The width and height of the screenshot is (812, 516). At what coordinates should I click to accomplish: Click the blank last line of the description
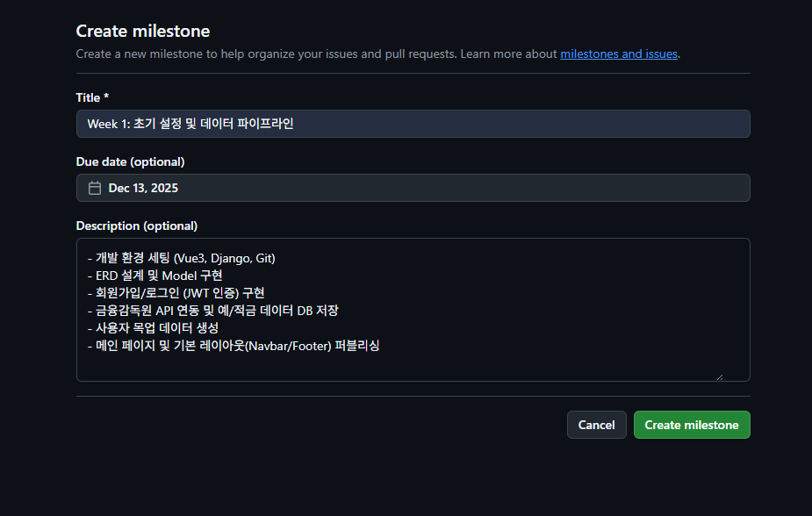(x=351, y=365)
